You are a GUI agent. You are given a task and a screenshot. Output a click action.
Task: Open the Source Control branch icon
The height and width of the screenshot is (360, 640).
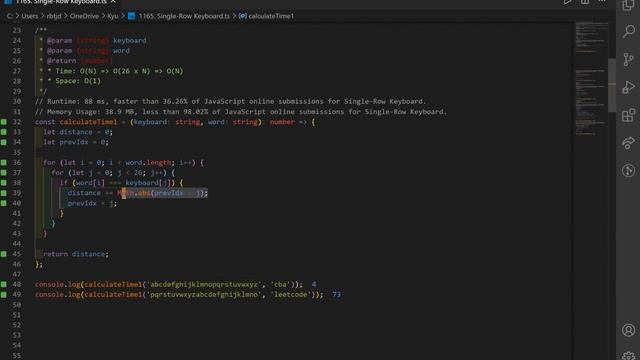click(629, 60)
